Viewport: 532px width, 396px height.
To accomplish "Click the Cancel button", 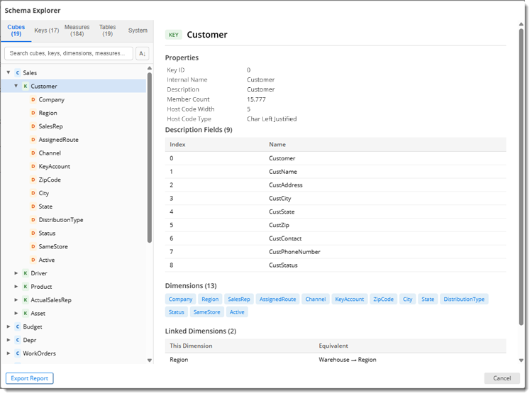I will (x=501, y=378).
